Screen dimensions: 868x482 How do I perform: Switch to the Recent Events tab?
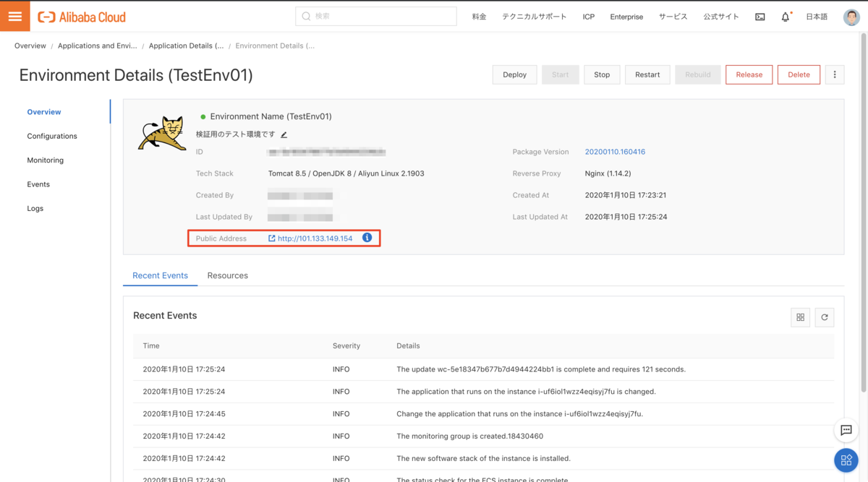pyautogui.click(x=160, y=275)
